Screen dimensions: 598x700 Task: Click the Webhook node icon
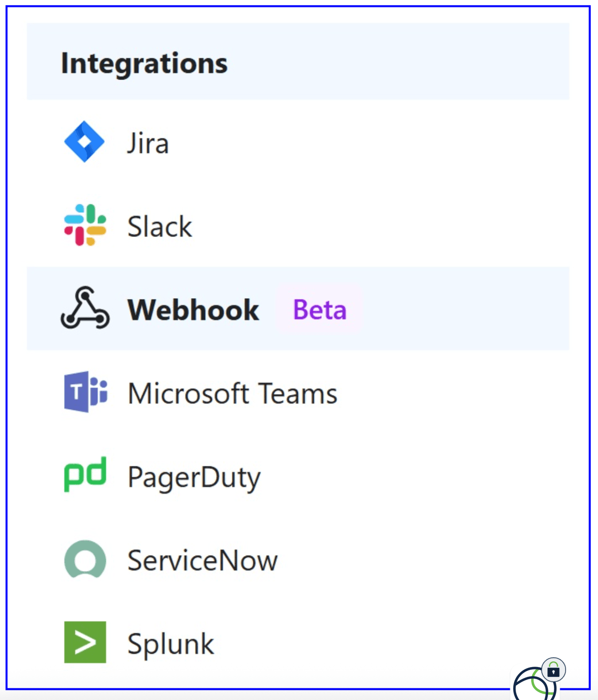(85, 309)
